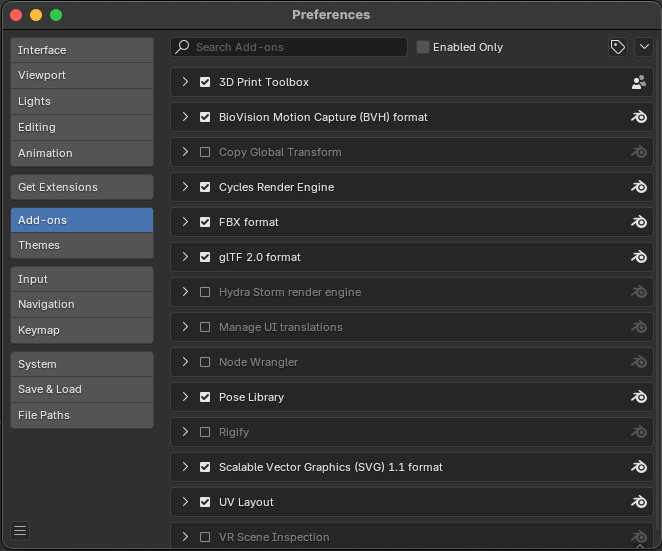Go to the Editing section
Screen dimensions: 662x551
pos(82,128)
